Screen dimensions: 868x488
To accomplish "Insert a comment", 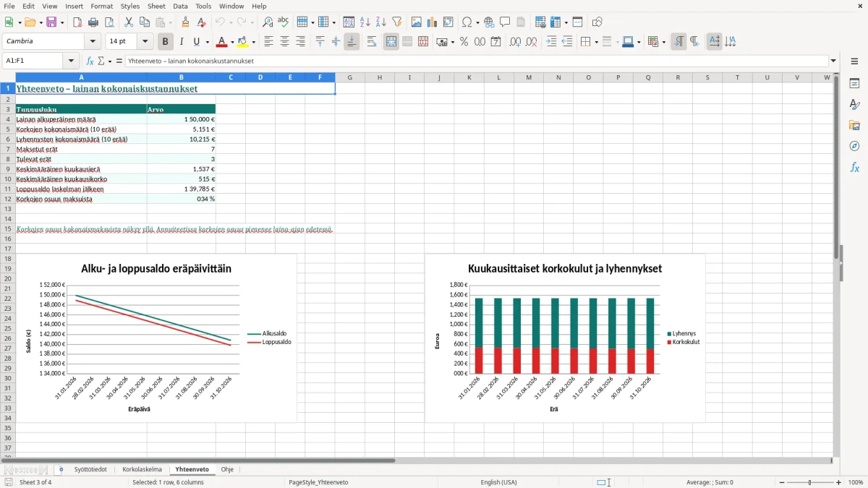I will pyautogui.click(x=505, y=22).
